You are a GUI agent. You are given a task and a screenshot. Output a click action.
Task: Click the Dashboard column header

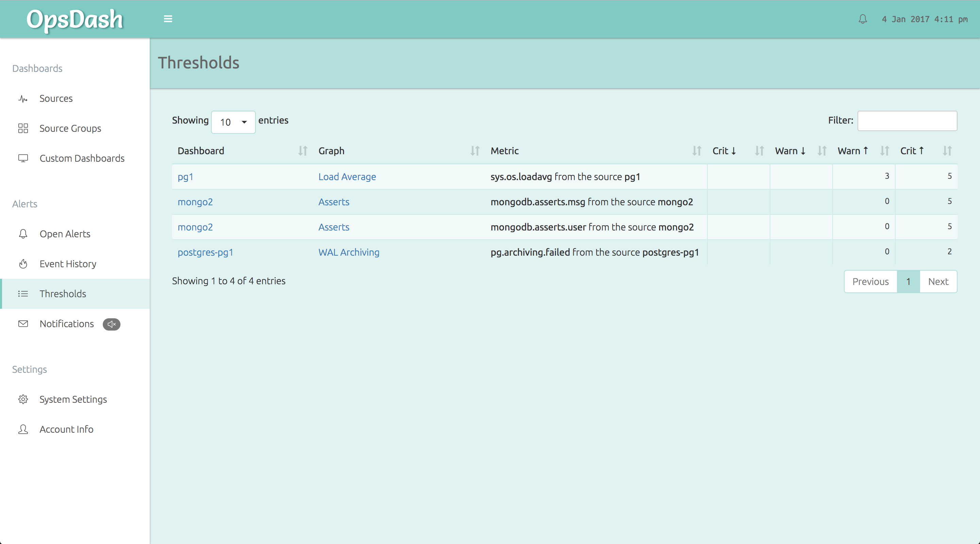(242, 151)
